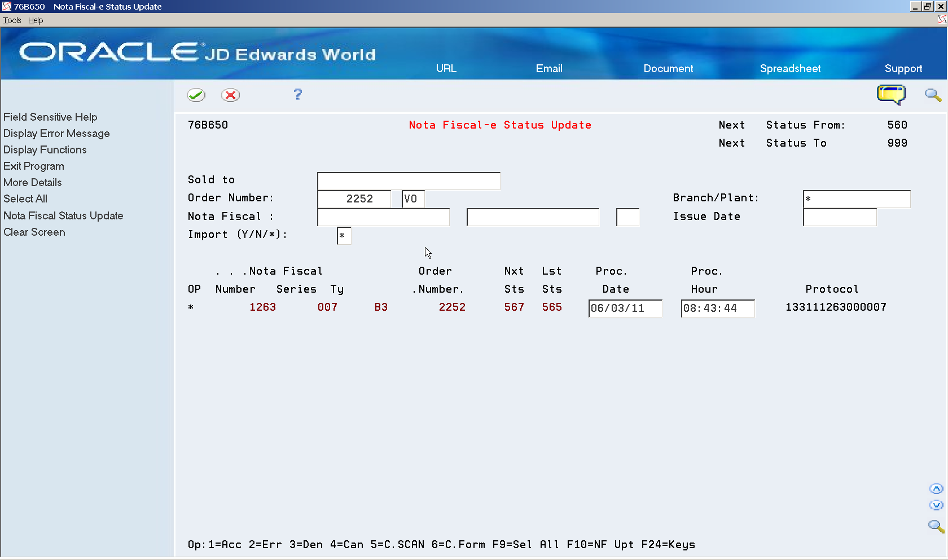This screenshot has width=948, height=560.
Task: Restore down the 76B650 window
Action: point(928,6)
